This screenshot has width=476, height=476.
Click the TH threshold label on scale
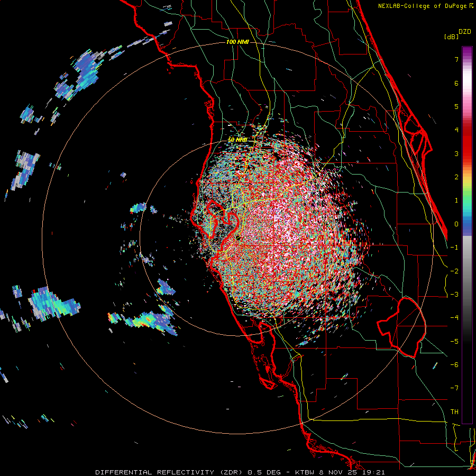[454, 412]
